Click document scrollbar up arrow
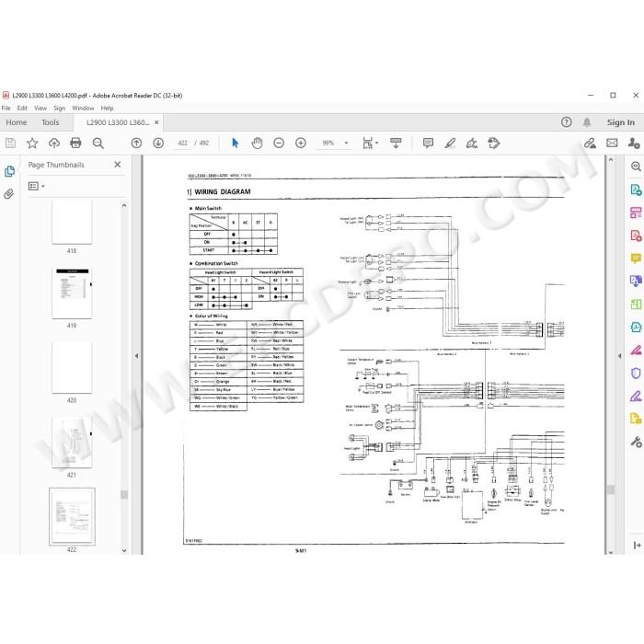This screenshot has height=644, width=644. pos(611,159)
